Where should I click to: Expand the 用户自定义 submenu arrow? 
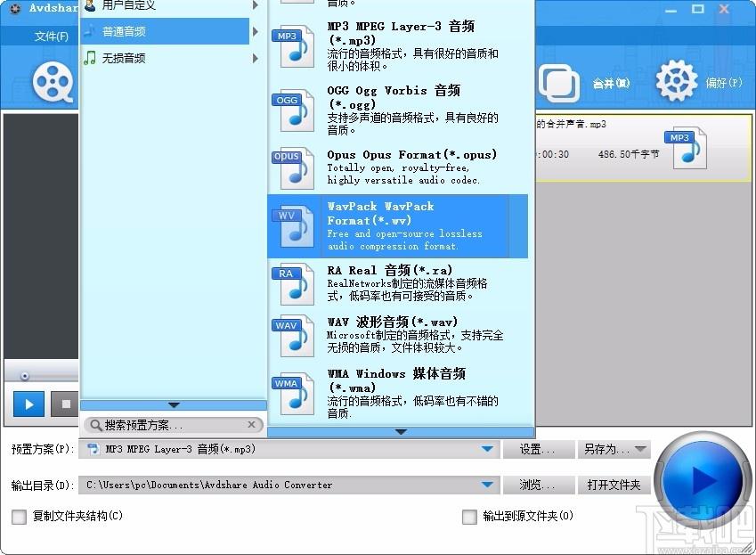pyautogui.click(x=256, y=5)
